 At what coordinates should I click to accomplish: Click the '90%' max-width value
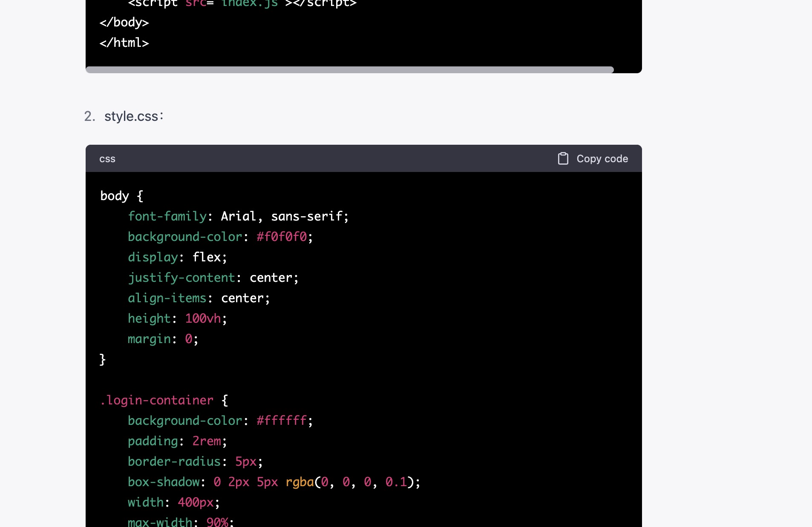(218, 522)
